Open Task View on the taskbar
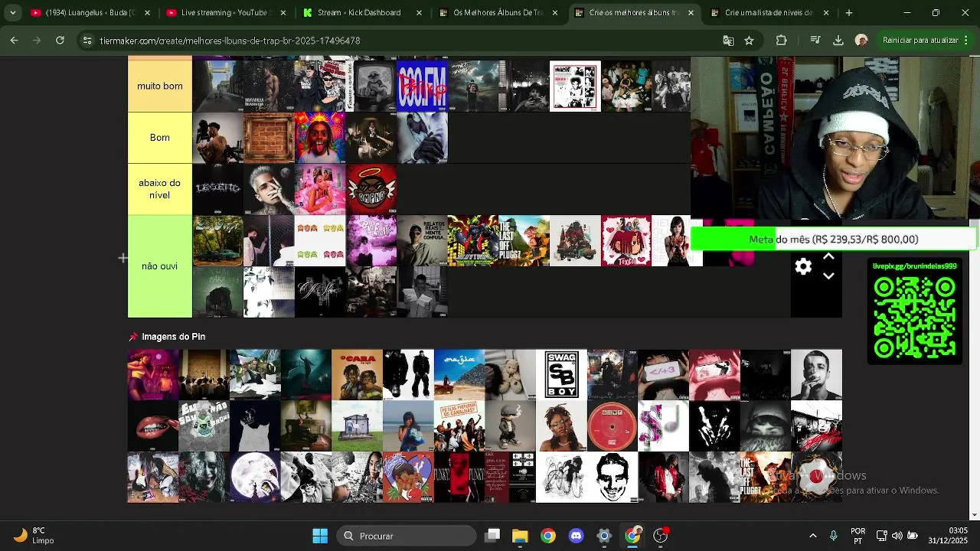The width and height of the screenshot is (980, 551). 492,536
